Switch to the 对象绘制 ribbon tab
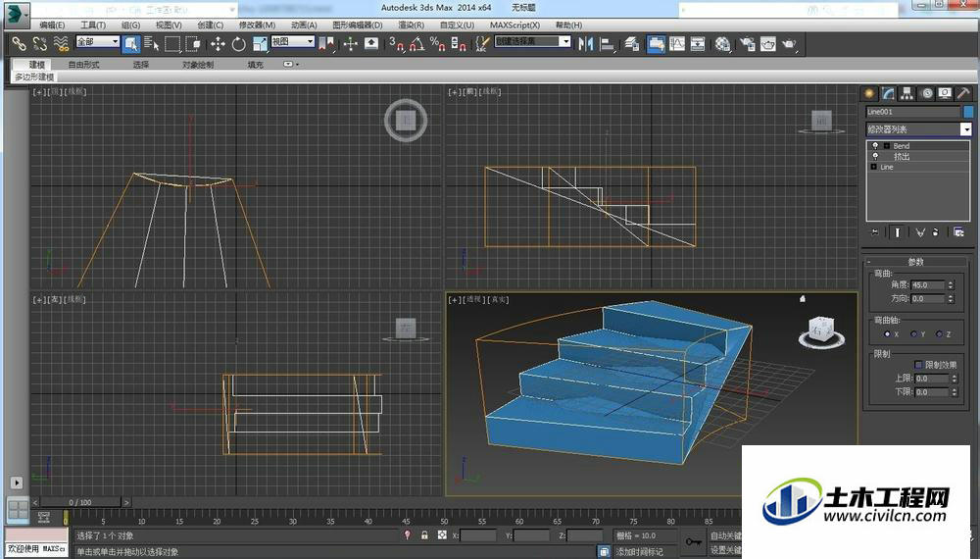The image size is (980, 559). click(x=198, y=65)
